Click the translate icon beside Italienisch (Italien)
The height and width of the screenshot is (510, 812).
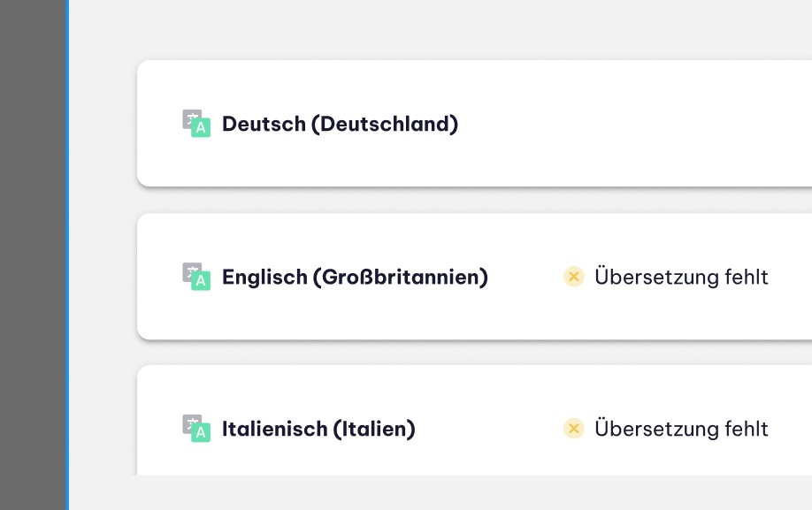(196, 429)
